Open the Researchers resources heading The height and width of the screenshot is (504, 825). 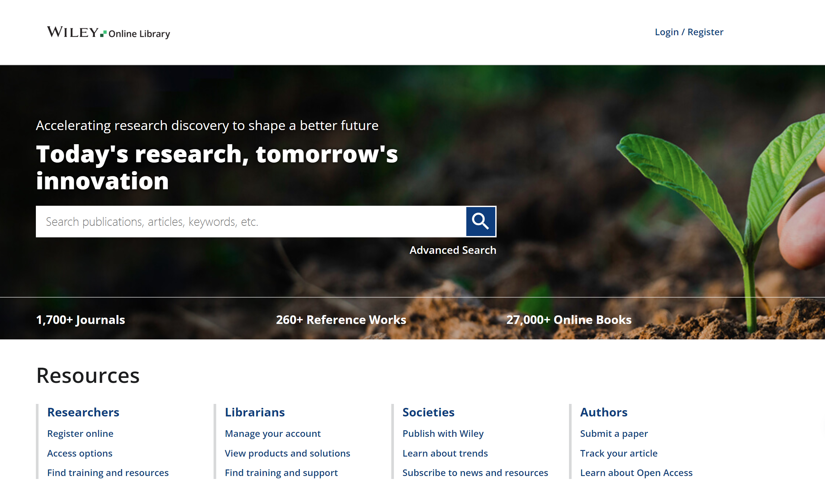(83, 412)
